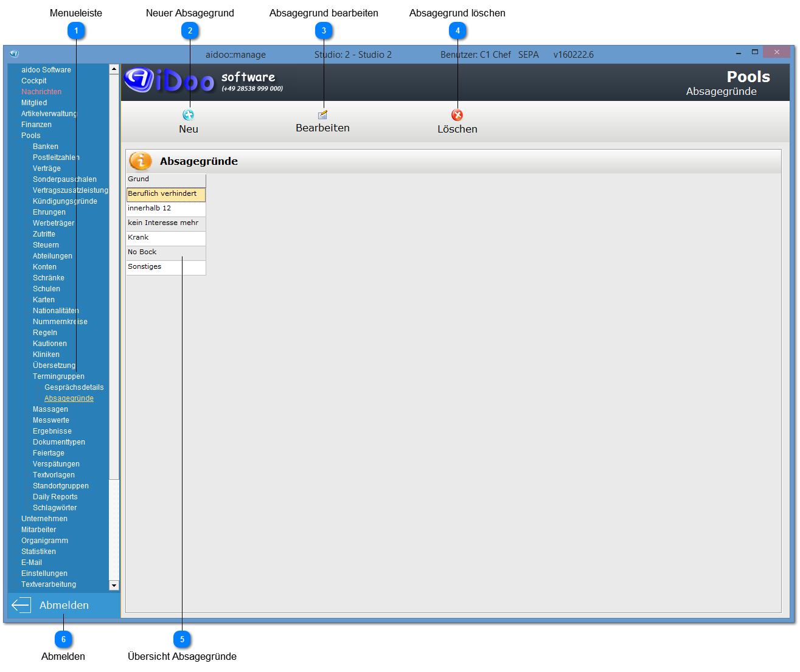Open the Textverarbeitung menu entry
Image resolution: width=800 pixels, height=672 pixels.
tap(49, 584)
